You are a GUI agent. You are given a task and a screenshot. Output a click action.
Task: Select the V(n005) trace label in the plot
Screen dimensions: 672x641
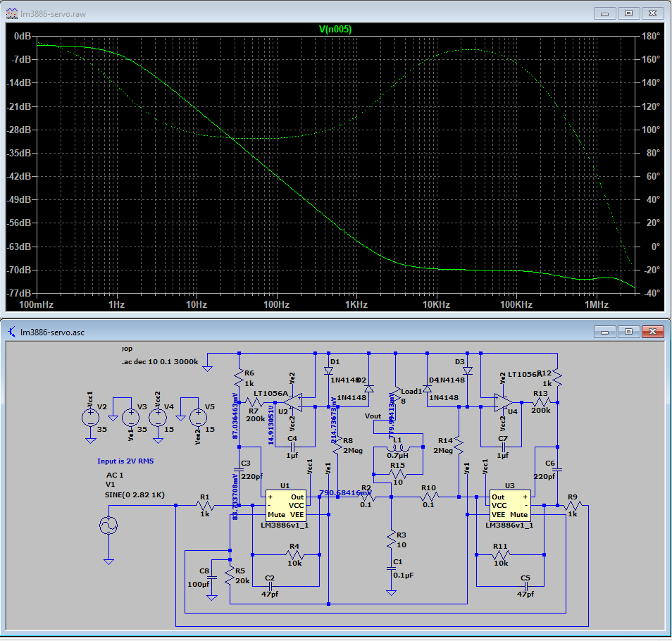click(x=335, y=29)
